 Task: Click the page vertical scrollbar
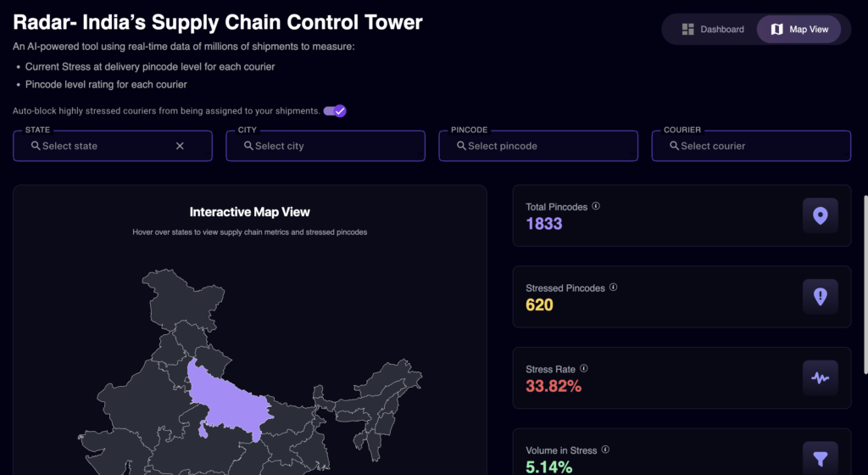tap(865, 284)
